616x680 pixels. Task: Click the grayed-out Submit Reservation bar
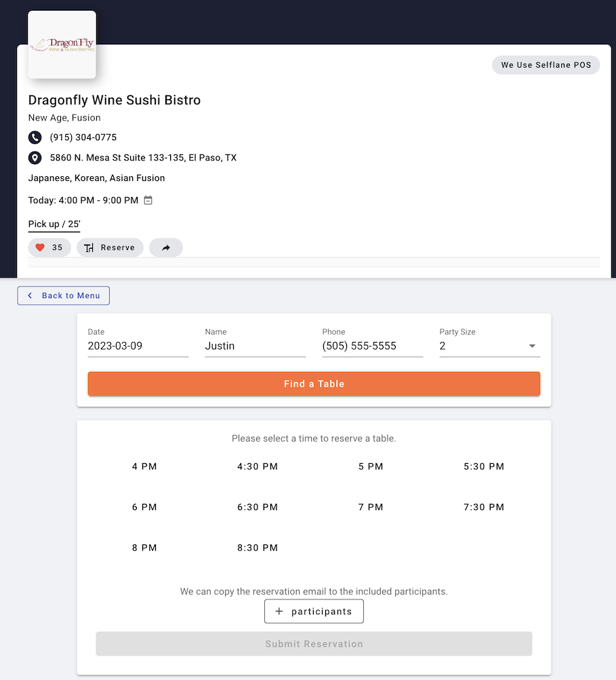[314, 643]
